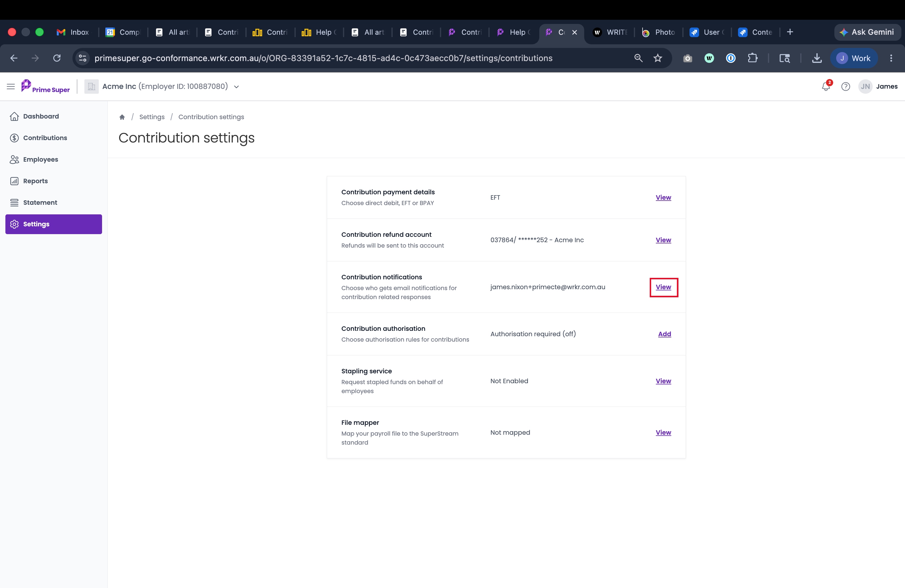Bookmark page with the star icon
The image size is (905, 588).
pyautogui.click(x=658, y=58)
